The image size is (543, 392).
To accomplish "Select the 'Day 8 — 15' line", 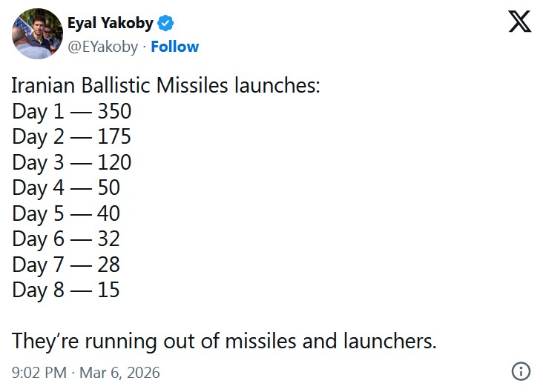I will (66, 290).
